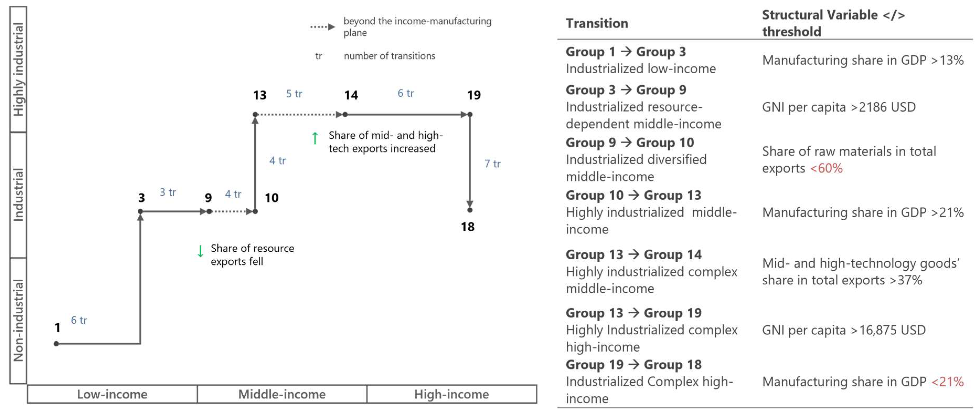The image size is (980, 417).
Task: Click the Transition column header
Action: pyautogui.click(x=597, y=24)
